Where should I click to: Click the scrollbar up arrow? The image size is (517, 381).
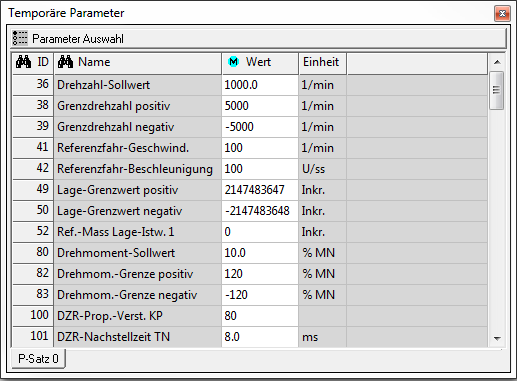coord(497,62)
